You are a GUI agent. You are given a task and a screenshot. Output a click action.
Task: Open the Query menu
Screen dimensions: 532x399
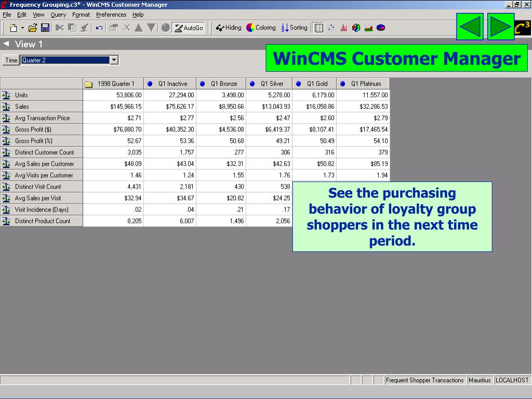58,15
